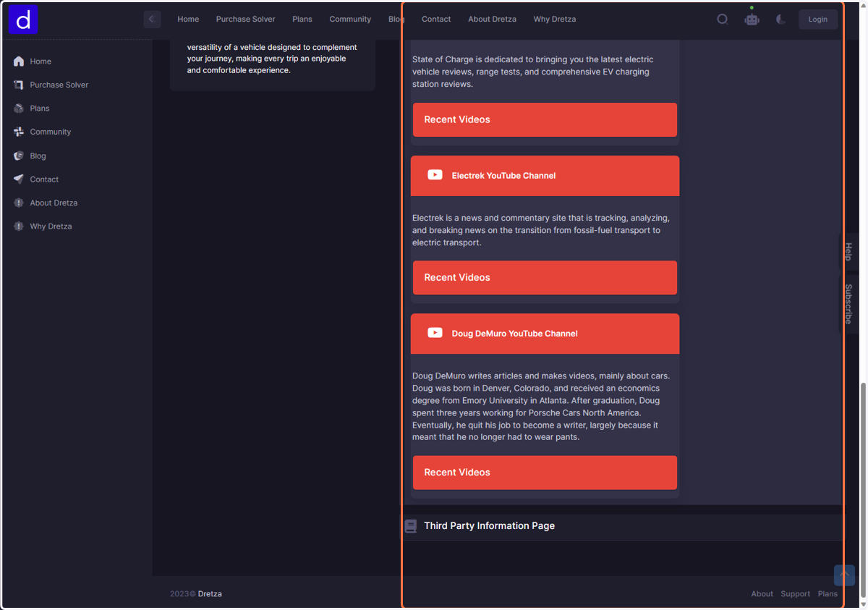This screenshot has width=868, height=610.
Task: Open Purchase Solver sidebar link text
Action: pyautogui.click(x=59, y=85)
